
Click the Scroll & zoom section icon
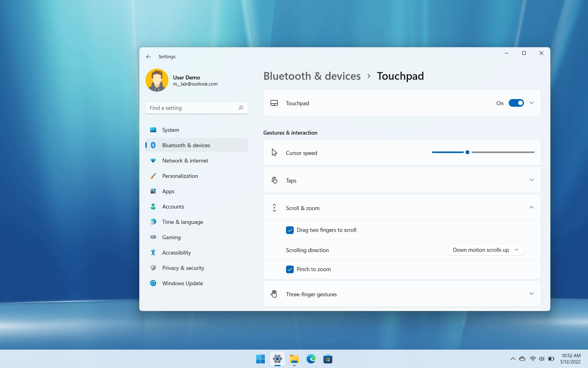pos(274,208)
